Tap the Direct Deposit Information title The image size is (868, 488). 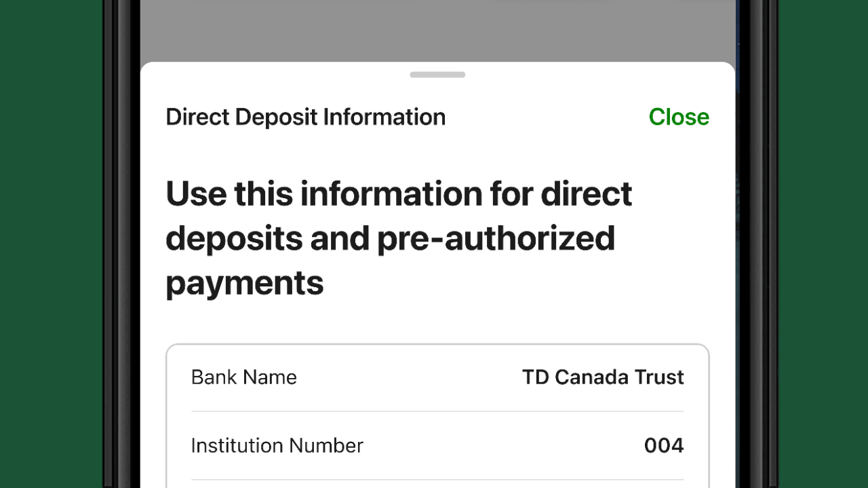pos(305,117)
